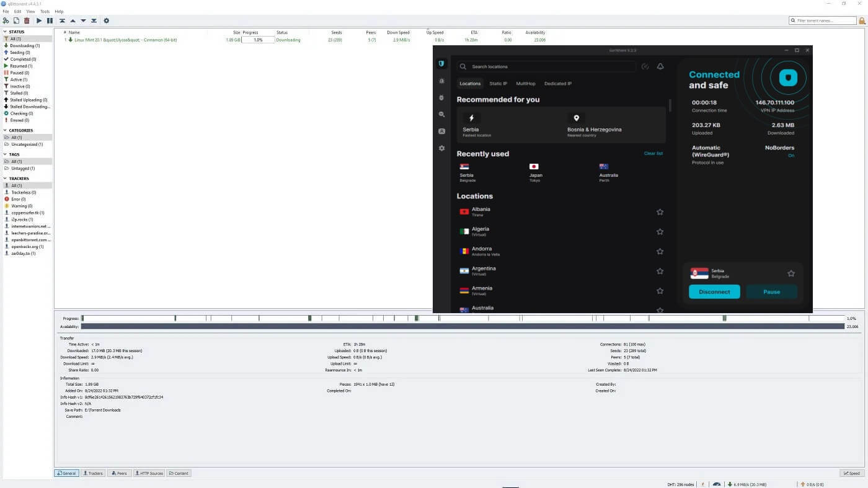Open Alternative ID icon in Surfshark sidebar

click(441, 131)
